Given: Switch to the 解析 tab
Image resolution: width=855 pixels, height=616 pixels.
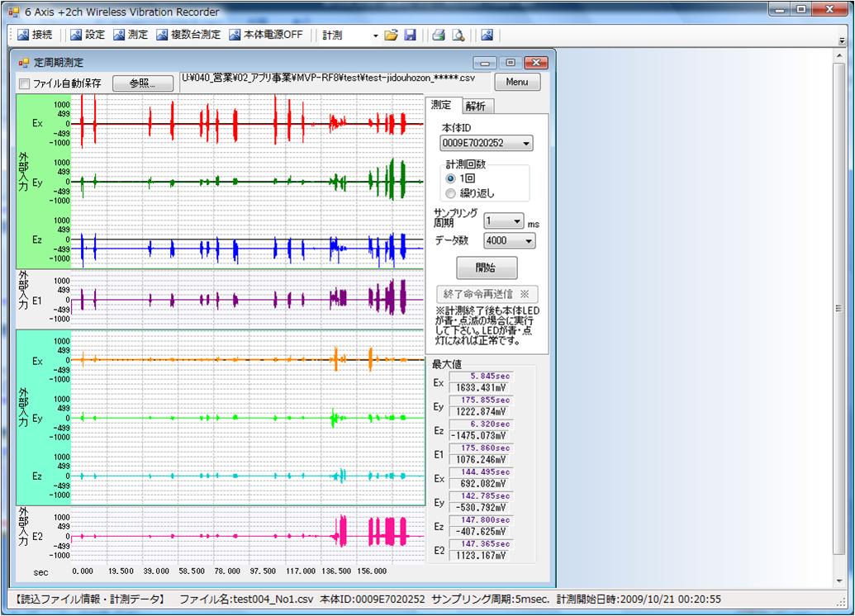Looking at the screenshot, I should coord(476,106).
